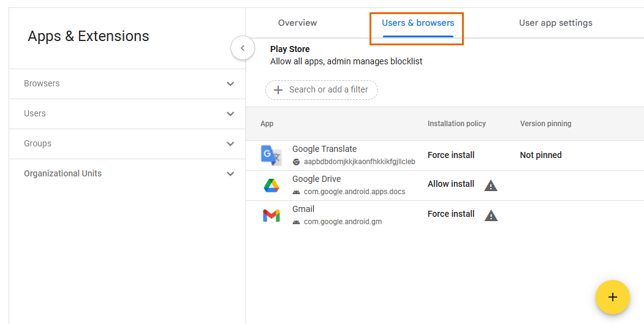Change Allow install policy for Google Drive

[451, 184]
